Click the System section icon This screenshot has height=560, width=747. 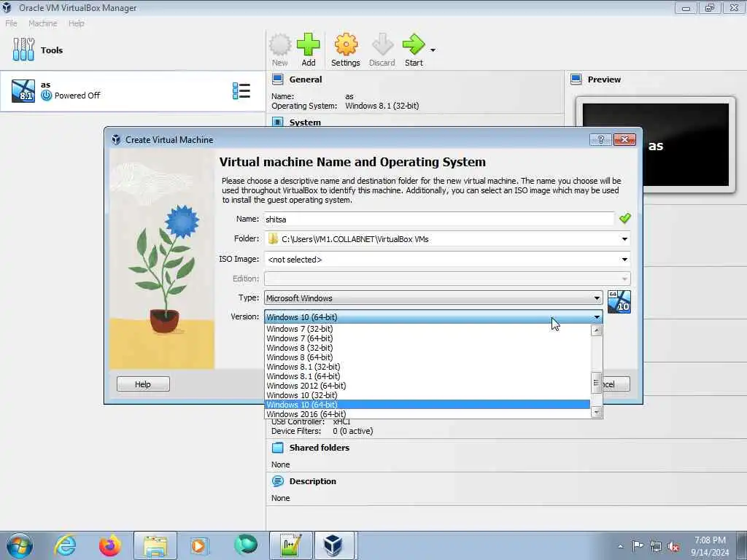pyautogui.click(x=277, y=122)
